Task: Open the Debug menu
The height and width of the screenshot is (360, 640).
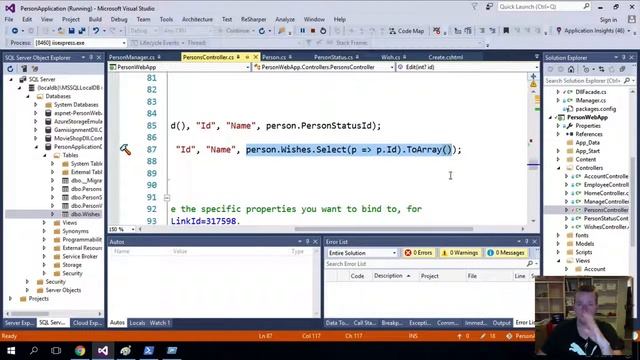Action: (119, 19)
